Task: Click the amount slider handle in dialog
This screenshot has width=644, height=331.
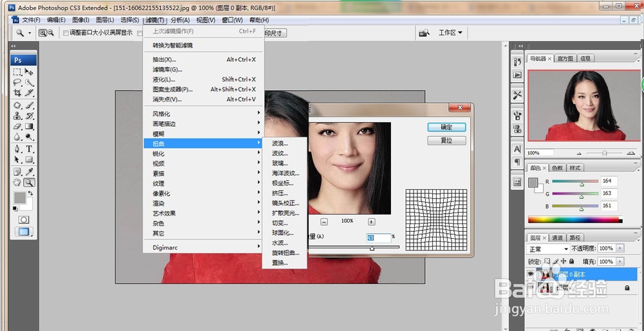Action: tap(372, 248)
